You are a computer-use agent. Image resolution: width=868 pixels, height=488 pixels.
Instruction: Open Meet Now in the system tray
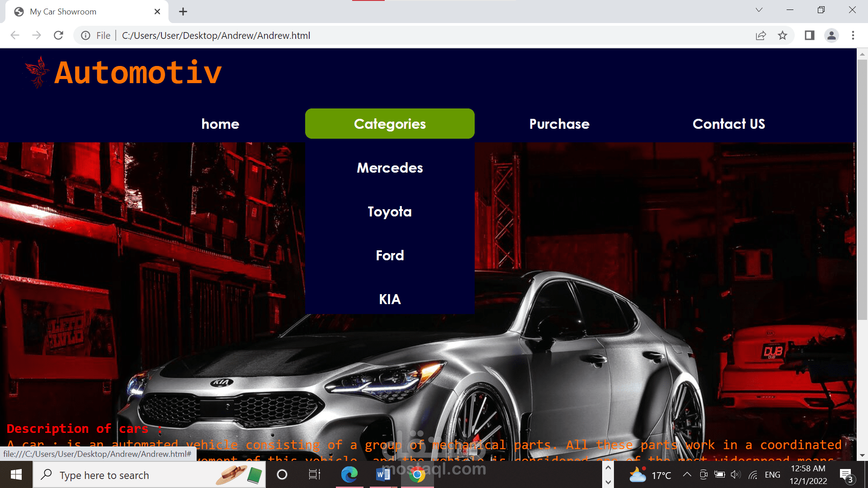(703, 475)
